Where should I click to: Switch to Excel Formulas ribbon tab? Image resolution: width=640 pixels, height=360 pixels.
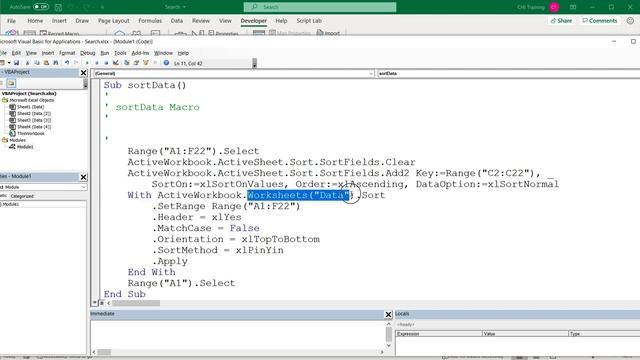pos(150,20)
